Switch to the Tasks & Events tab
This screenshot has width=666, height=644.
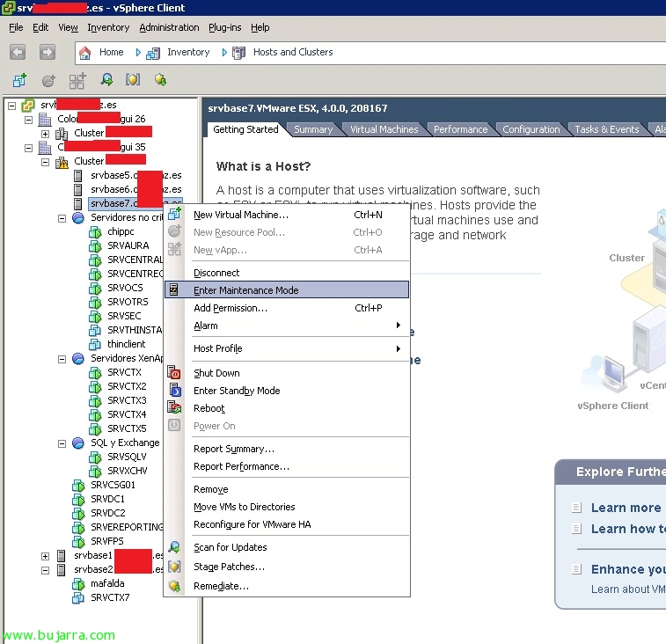tap(606, 129)
